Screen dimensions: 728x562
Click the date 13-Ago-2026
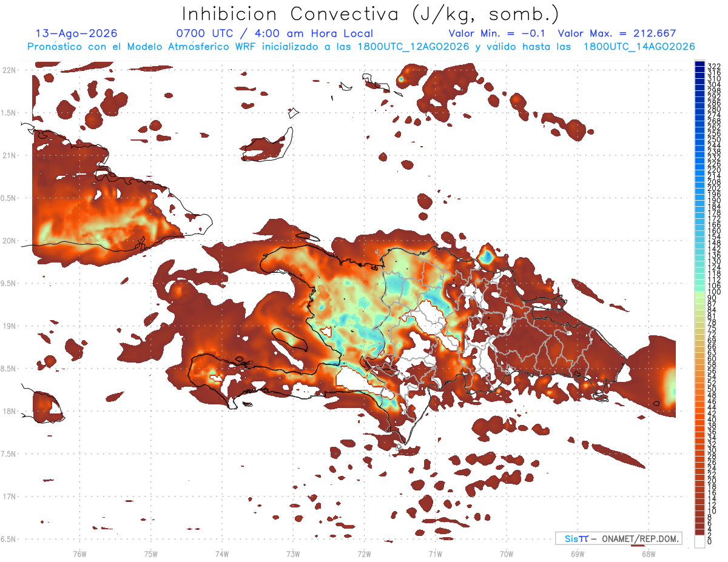(x=77, y=33)
